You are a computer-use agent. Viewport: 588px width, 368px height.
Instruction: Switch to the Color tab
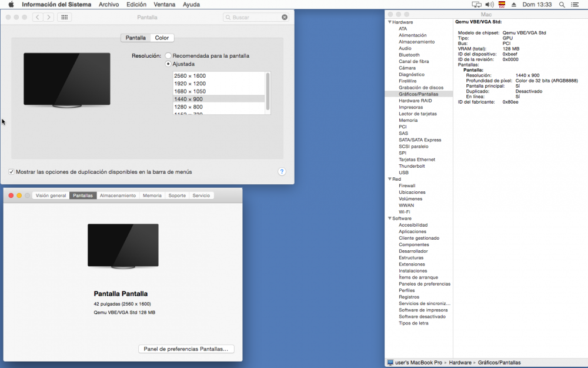[162, 38]
